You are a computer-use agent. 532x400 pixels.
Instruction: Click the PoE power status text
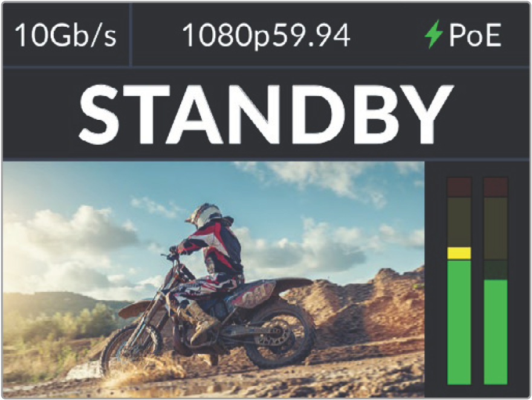(475, 35)
